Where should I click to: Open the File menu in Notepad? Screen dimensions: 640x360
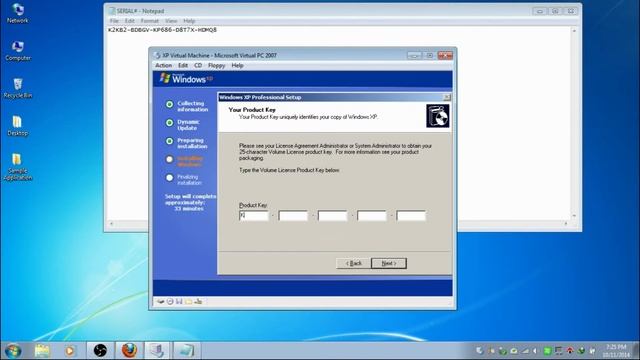[114, 21]
